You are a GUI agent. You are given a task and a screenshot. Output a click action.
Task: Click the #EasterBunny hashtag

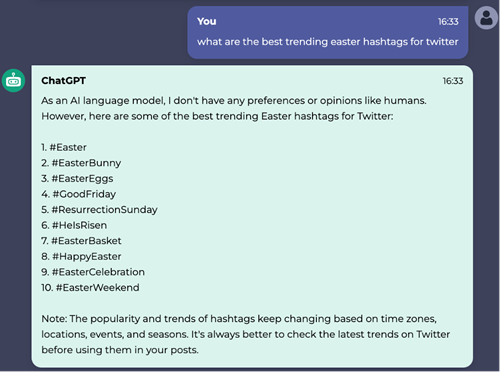coord(86,163)
